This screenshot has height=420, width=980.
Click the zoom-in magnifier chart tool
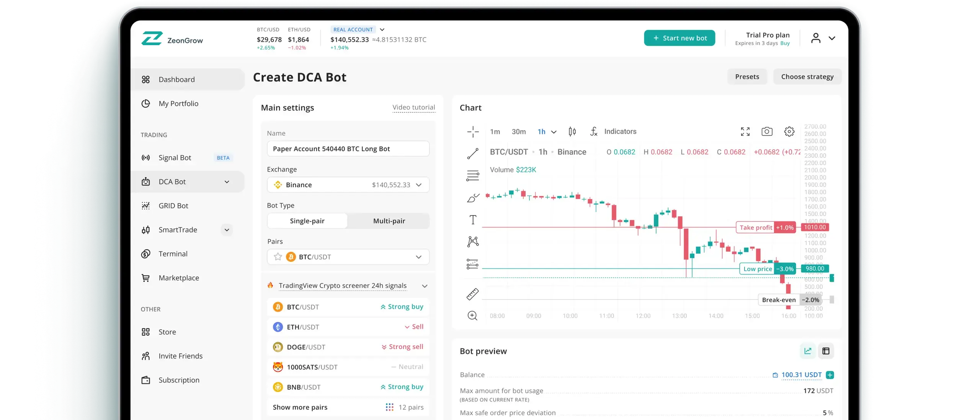(x=472, y=315)
